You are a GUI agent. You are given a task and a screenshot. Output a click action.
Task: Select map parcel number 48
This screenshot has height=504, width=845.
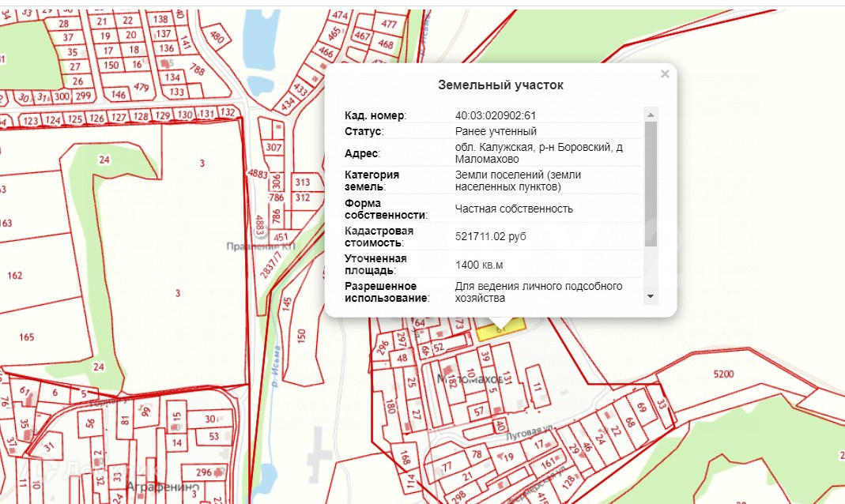[x=402, y=358]
